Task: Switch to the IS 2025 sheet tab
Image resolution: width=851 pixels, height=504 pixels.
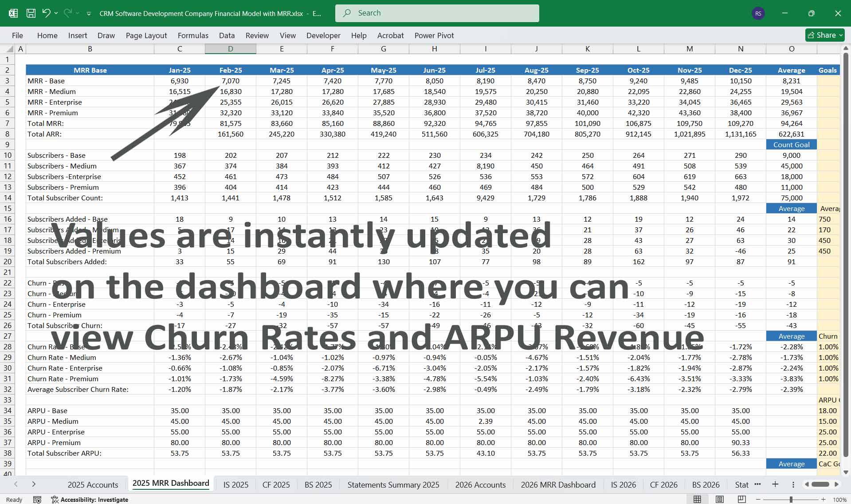Action: tap(236, 484)
